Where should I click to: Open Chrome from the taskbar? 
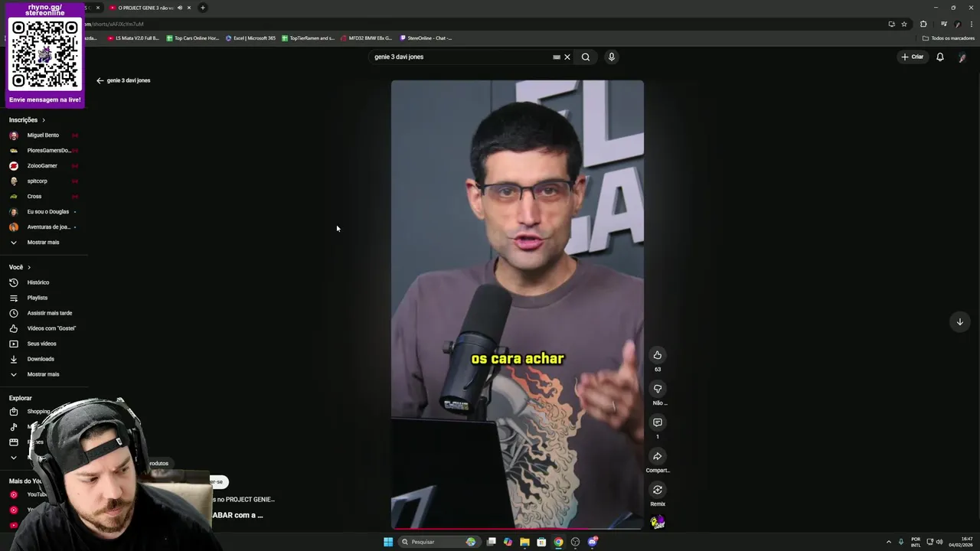(x=558, y=542)
